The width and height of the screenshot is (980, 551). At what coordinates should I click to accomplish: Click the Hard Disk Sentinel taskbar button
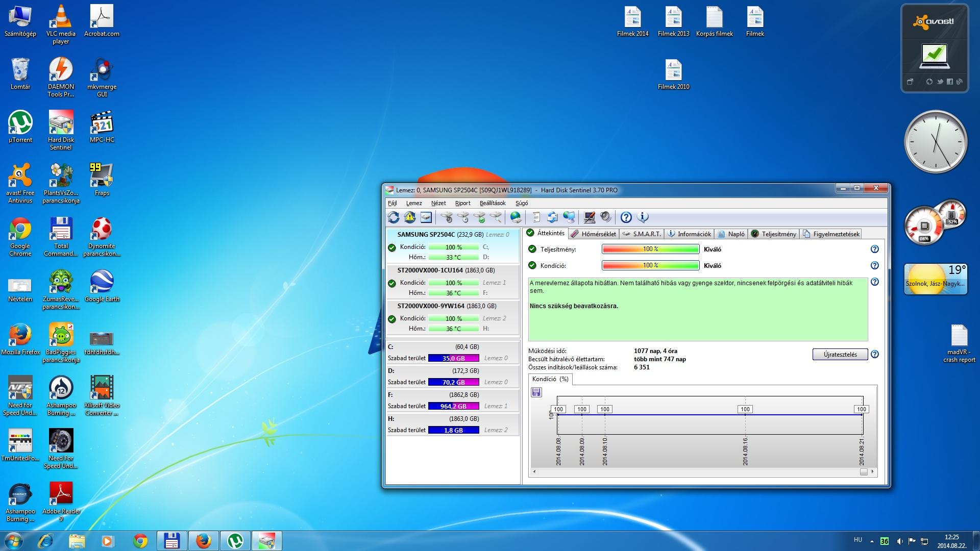click(x=266, y=541)
